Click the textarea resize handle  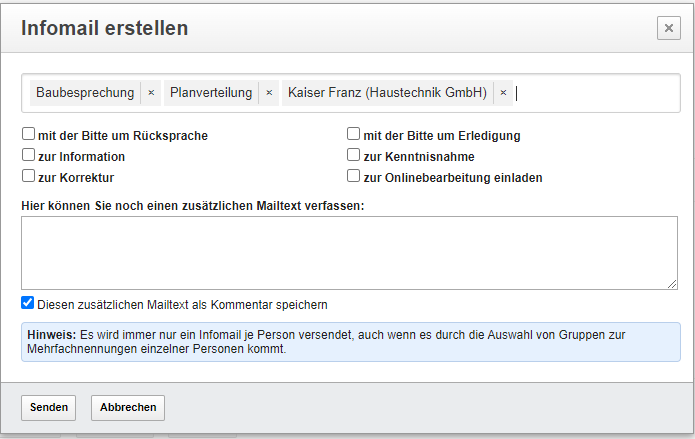(672, 284)
